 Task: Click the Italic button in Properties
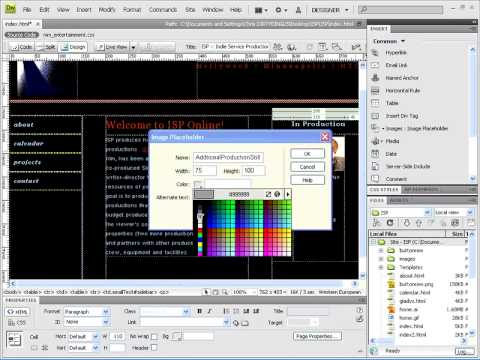pyautogui.click(x=209, y=311)
